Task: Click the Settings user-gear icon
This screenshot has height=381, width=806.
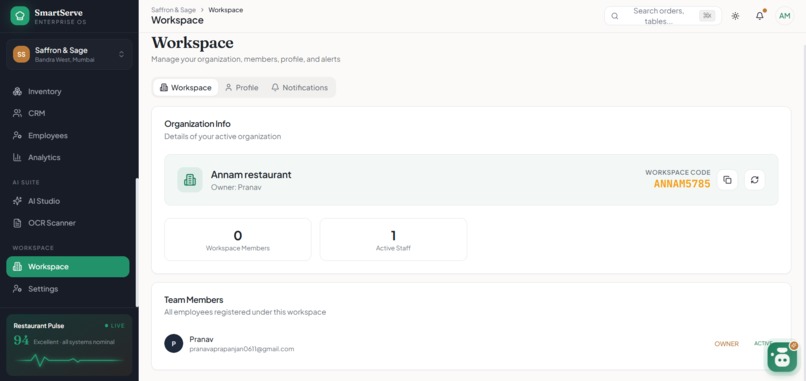Action: point(17,289)
